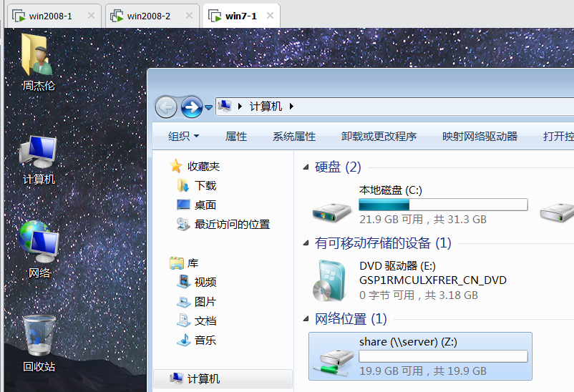Select 计算机 in the navigation pane
574x392 pixels.
(223, 378)
